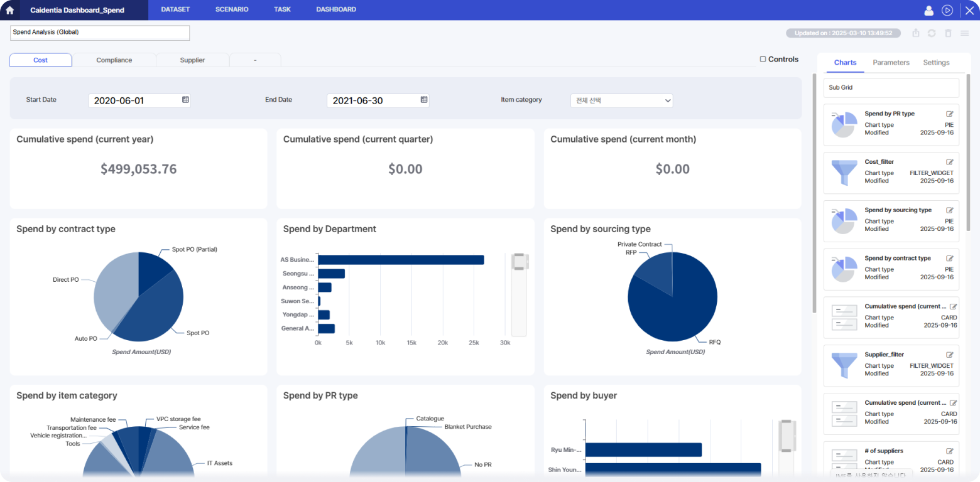The image size is (980, 482).
Task: Open the SCENARIO menu
Action: (231, 10)
